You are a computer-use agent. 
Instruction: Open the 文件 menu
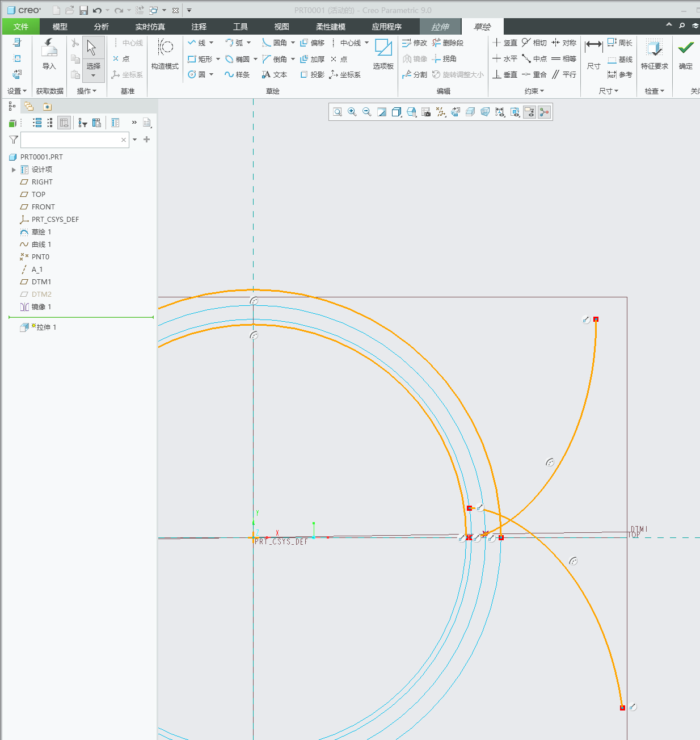click(21, 27)
